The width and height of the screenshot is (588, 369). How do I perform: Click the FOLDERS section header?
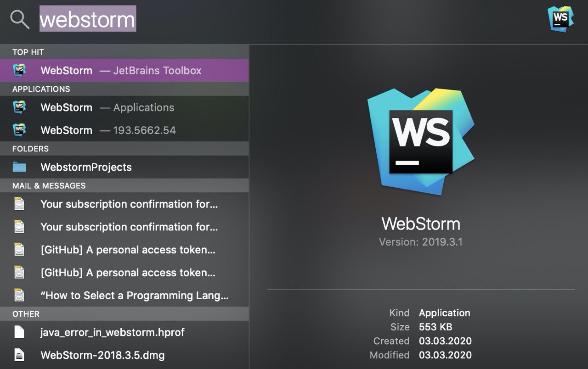coord(30,149)
